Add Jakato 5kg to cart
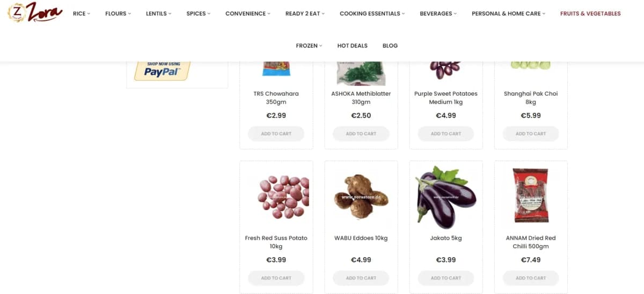This screenshot has width=644, height=294. tap(446, 278)
